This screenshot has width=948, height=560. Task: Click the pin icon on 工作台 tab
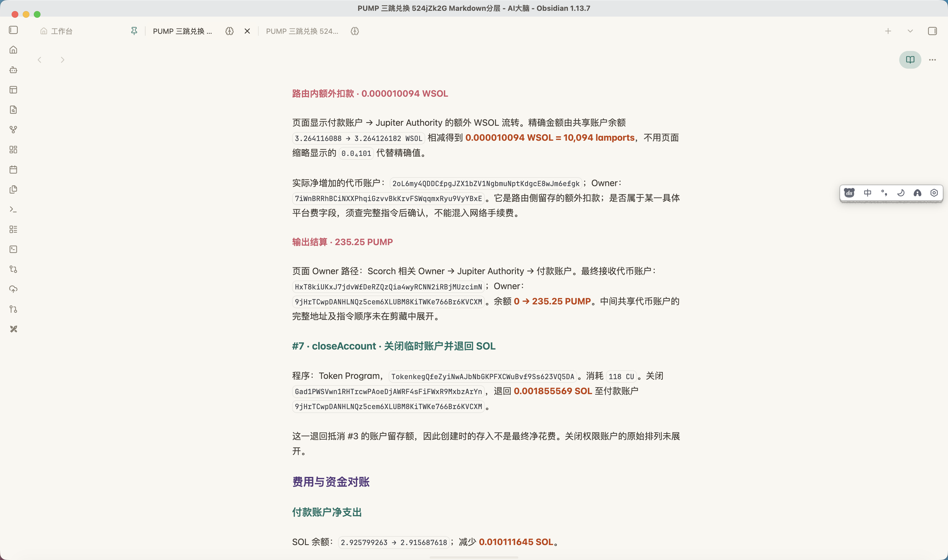coord(134,31)
